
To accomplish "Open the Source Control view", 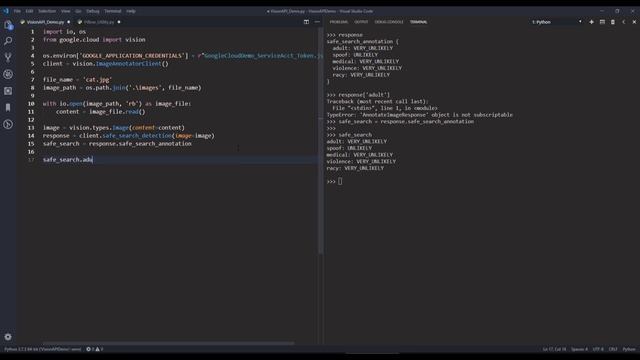I will (x=8, y=58).
